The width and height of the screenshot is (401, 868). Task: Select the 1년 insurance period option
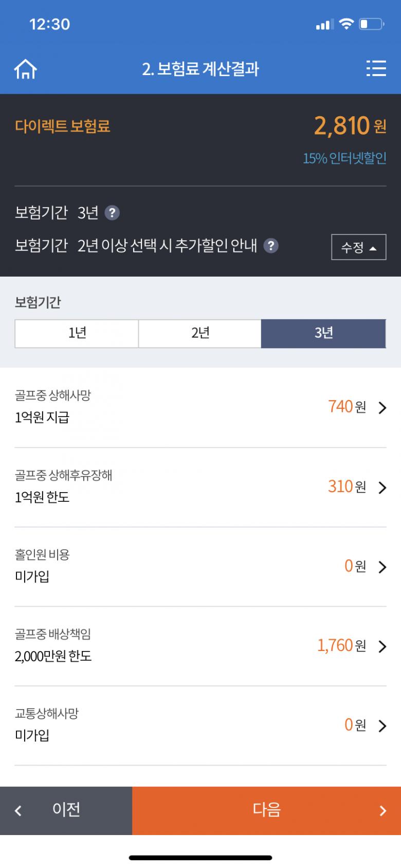77,333
